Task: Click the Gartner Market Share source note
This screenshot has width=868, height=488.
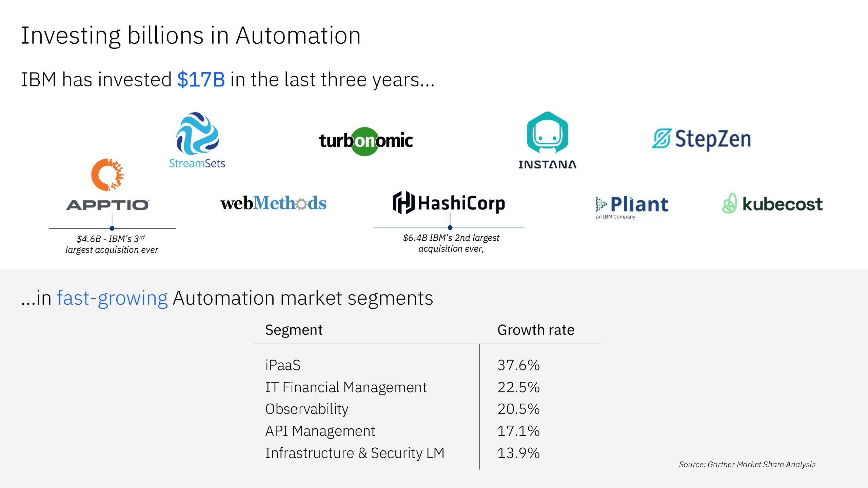Action: [747, 465]
